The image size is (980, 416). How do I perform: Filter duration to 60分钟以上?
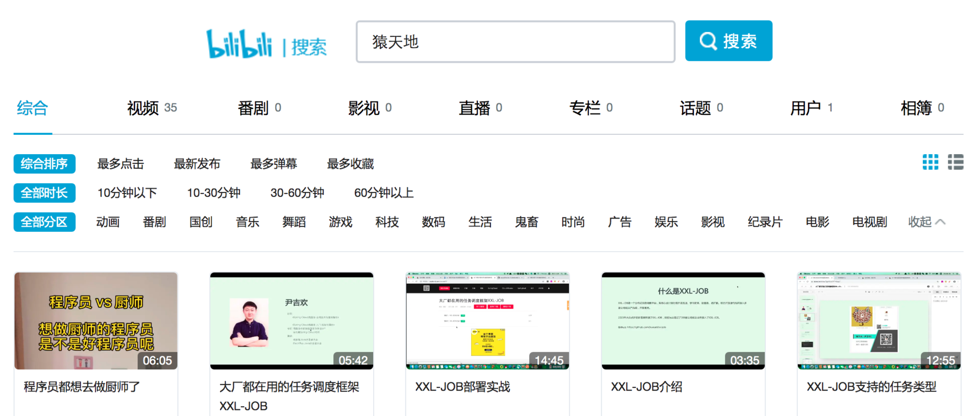384,193
